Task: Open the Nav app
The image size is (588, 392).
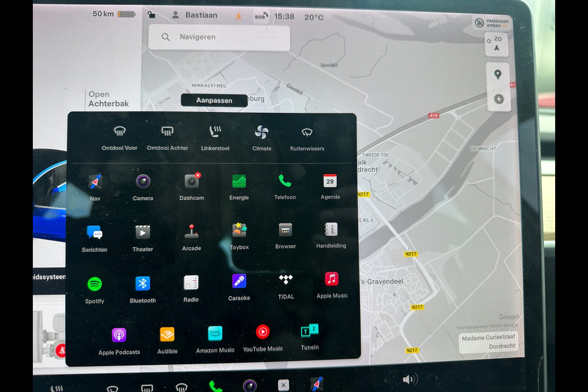Action: click(x=95, y=186)
